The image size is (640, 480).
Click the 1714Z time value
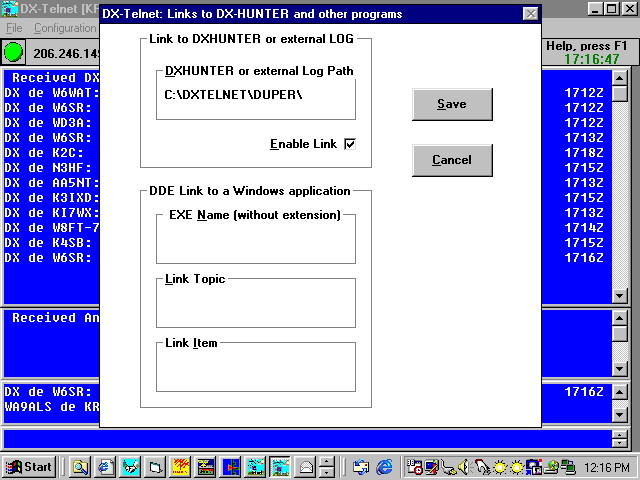point(584,228)
